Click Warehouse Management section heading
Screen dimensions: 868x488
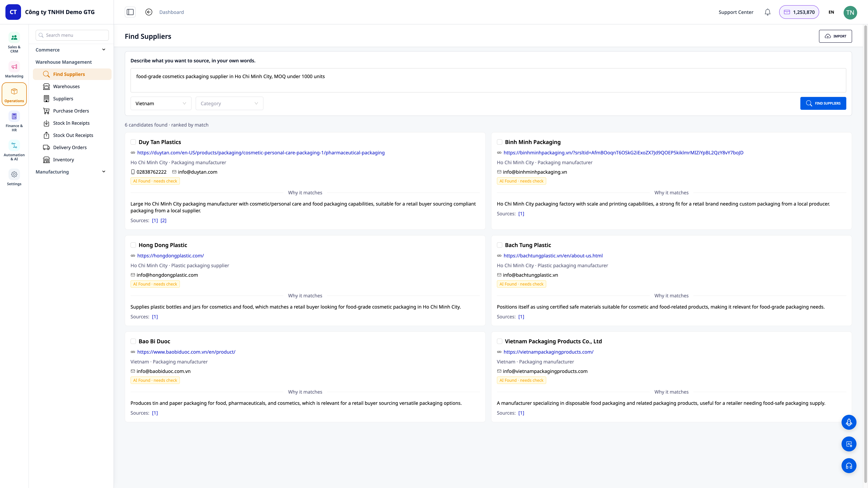pyautogui.click(x=63, y=62)
